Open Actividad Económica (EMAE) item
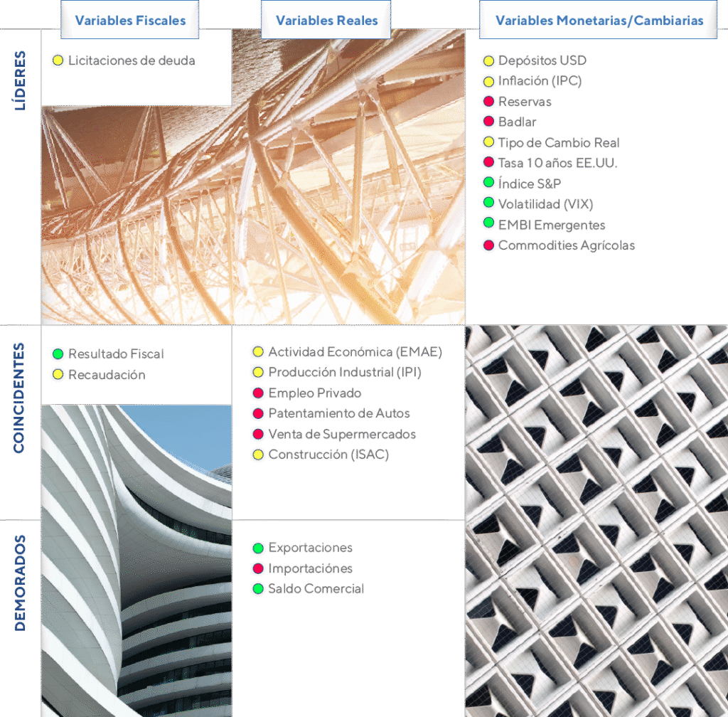Screen dimensions: 728x717 (355, 352)
